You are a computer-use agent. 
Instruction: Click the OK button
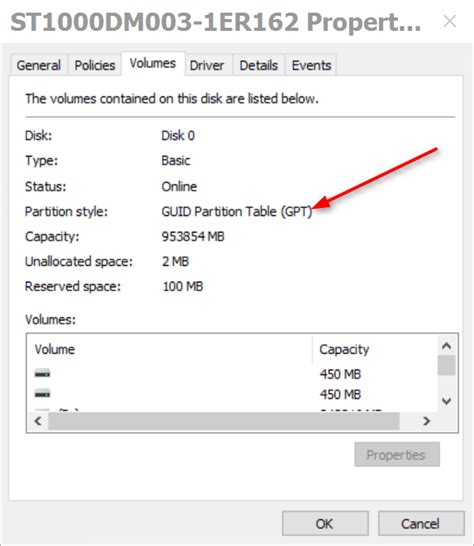325,523
